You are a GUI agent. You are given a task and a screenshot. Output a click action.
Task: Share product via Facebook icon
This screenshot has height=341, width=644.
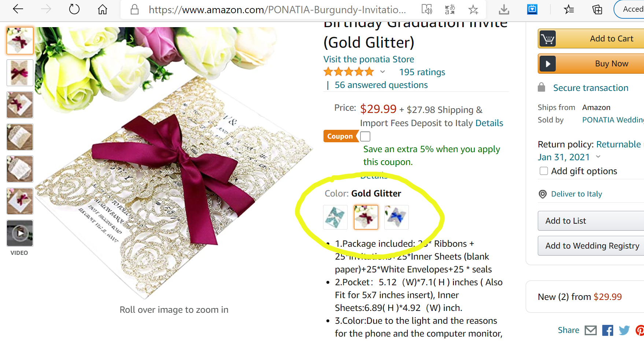607,330
